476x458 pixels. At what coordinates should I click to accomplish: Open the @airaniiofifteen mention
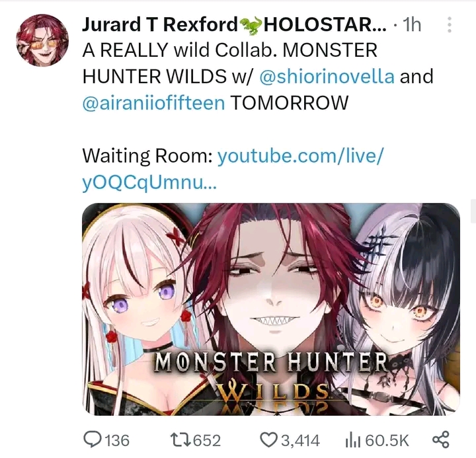(x=153, y=103)
